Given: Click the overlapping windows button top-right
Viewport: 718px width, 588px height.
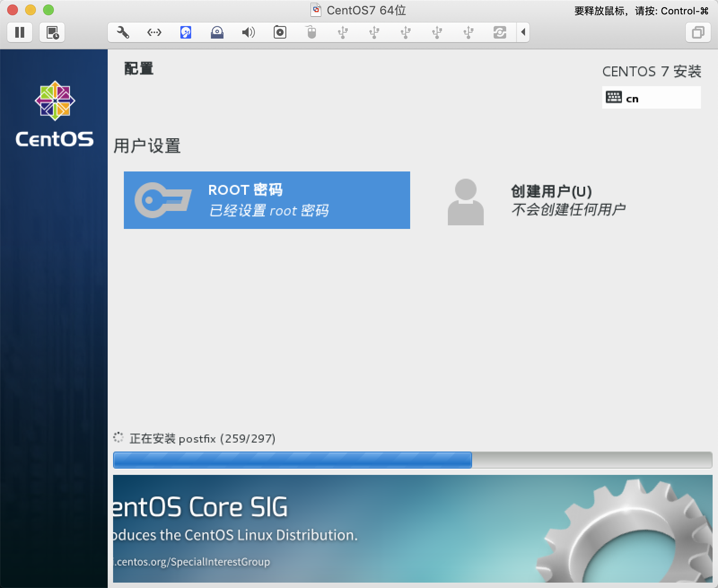Looking at the screenshot, I should (698, 32).
